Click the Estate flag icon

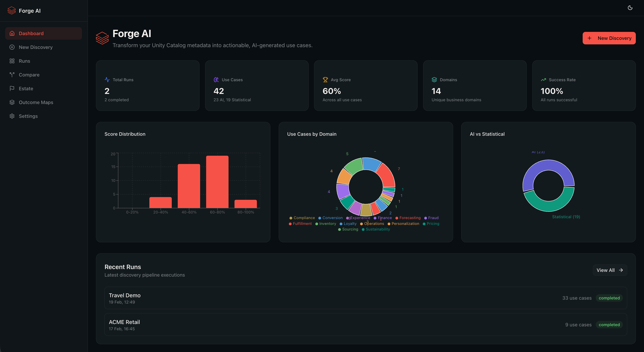[x=12, y=88]
